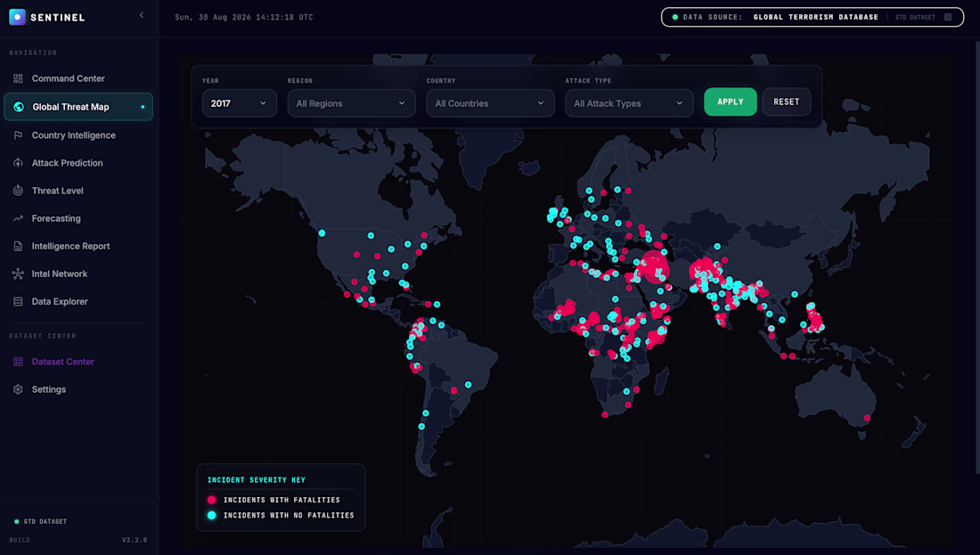
Task: Navigate to Attack Prediction
Action: (x=78, y=163)
